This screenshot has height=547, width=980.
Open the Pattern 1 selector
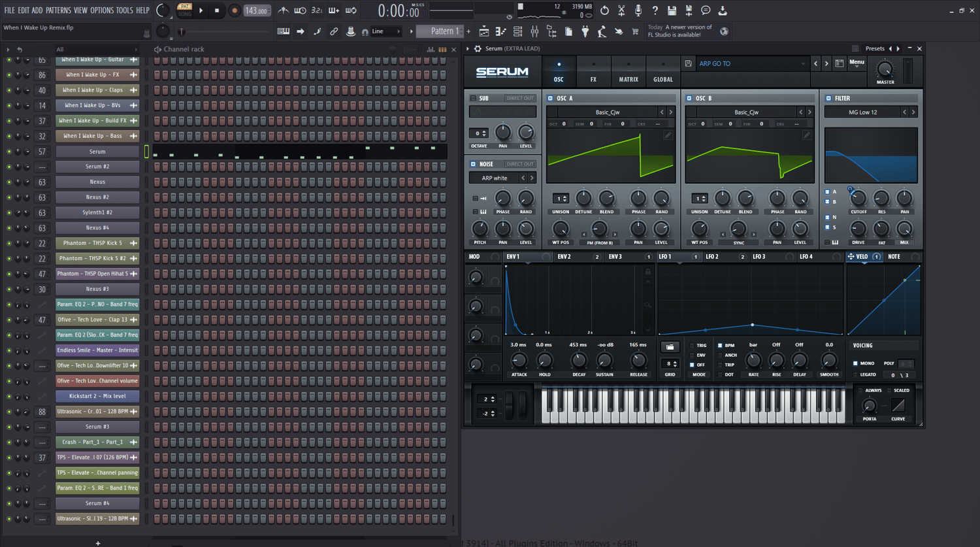coord(441,31)
